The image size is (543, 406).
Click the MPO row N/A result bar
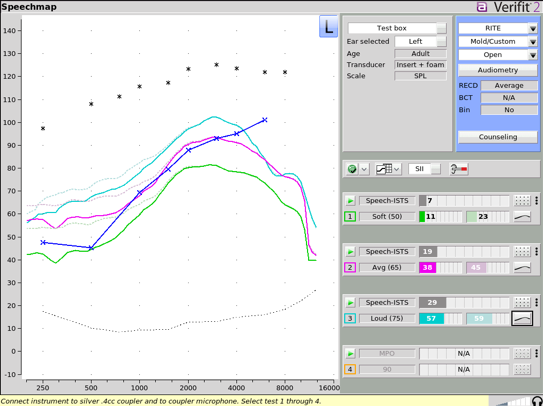tap(464, 353)
